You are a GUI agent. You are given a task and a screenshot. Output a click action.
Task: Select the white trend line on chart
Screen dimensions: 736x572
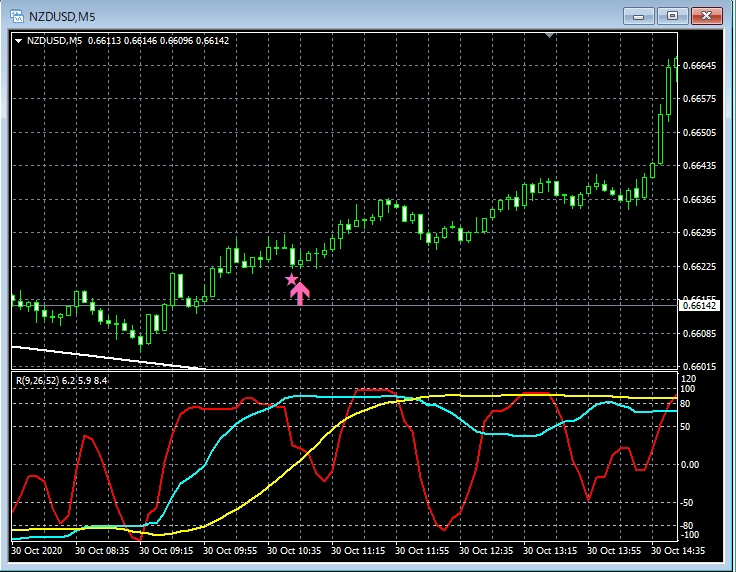click(100, 357)
